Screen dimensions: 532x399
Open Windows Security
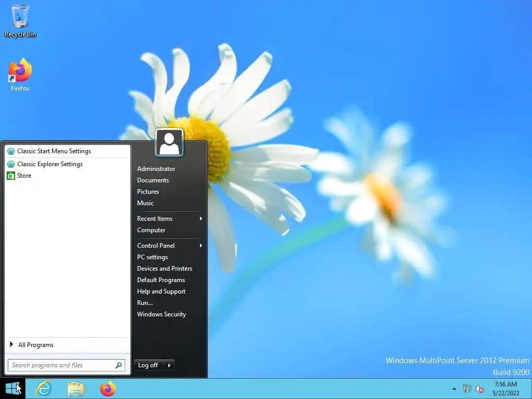(162, 314)
